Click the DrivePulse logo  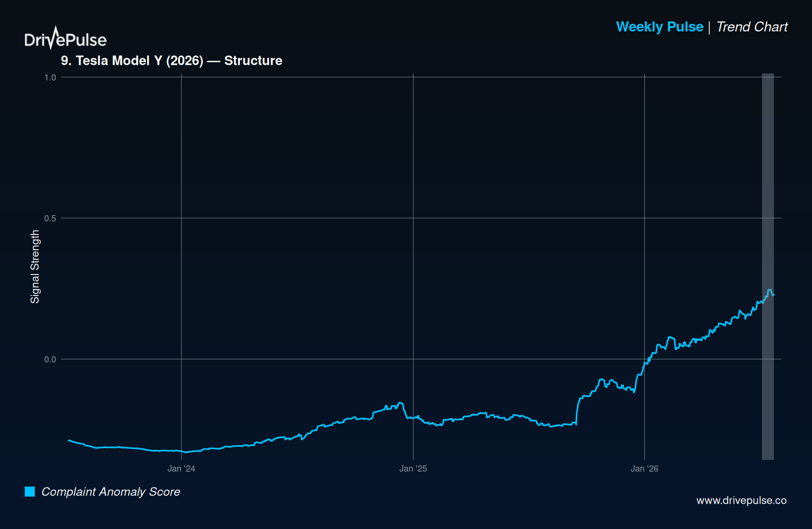pos(66,38)
